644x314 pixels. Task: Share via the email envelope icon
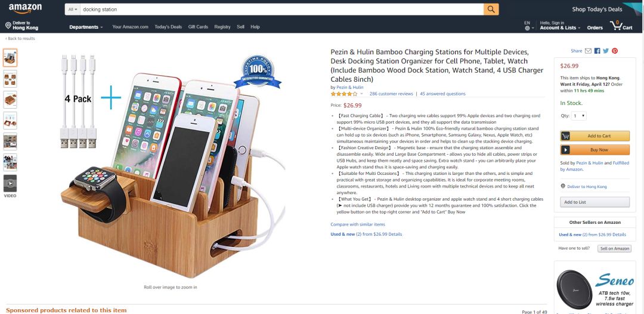tap(588, 51)
